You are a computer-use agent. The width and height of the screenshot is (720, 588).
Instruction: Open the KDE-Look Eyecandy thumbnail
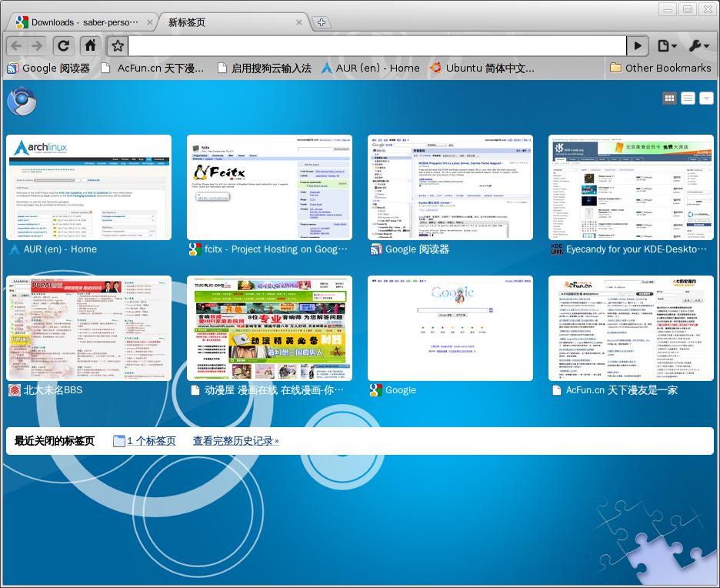[631, 188]
